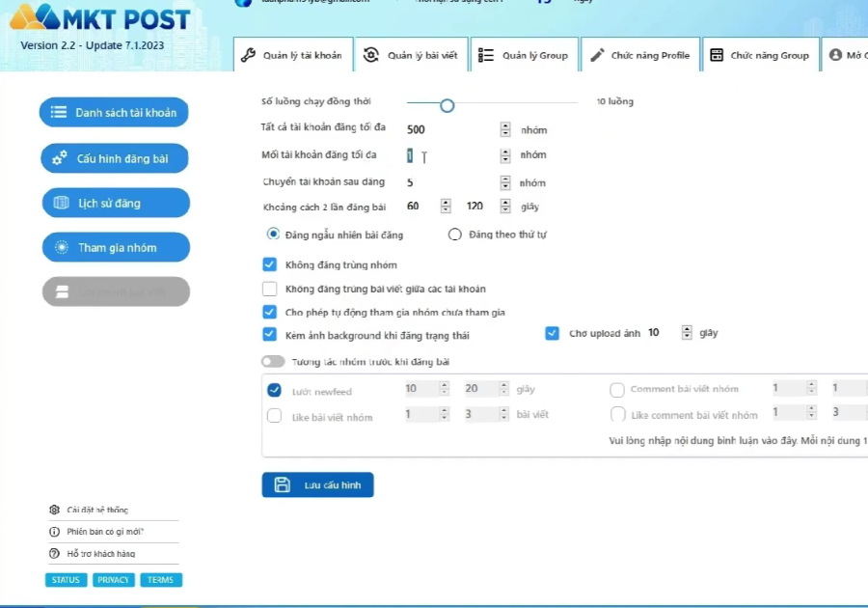Click the Số luồng chạy đồng thời slider handle
Viewport: 868px width, 608px height.
click(x=448, y=105)
